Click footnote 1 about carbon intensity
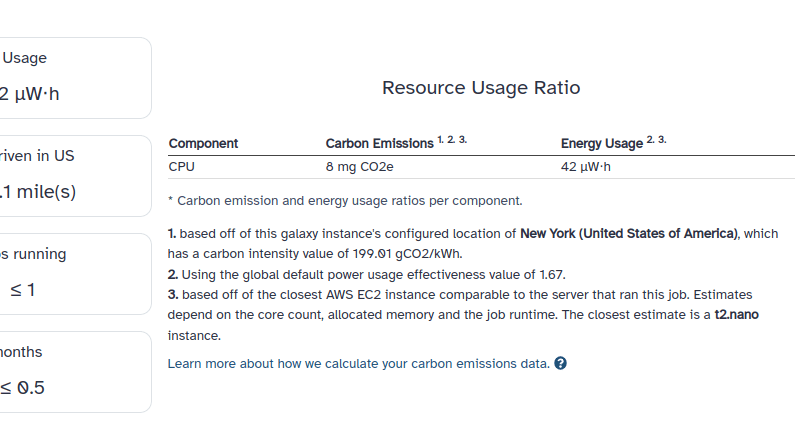Viewport: 797px width, 442px height. pos(473,243)
